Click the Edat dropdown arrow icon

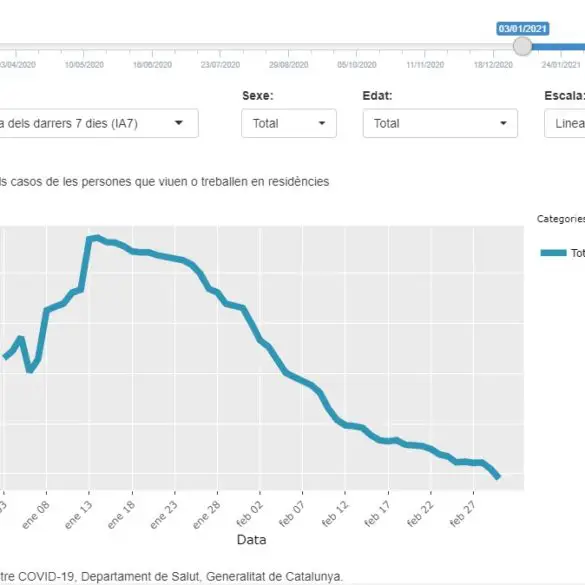(x=503, y=123)
